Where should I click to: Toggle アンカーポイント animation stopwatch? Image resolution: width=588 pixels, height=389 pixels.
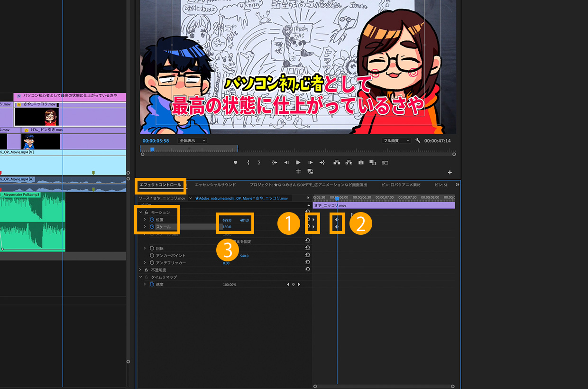pos(152,255)
